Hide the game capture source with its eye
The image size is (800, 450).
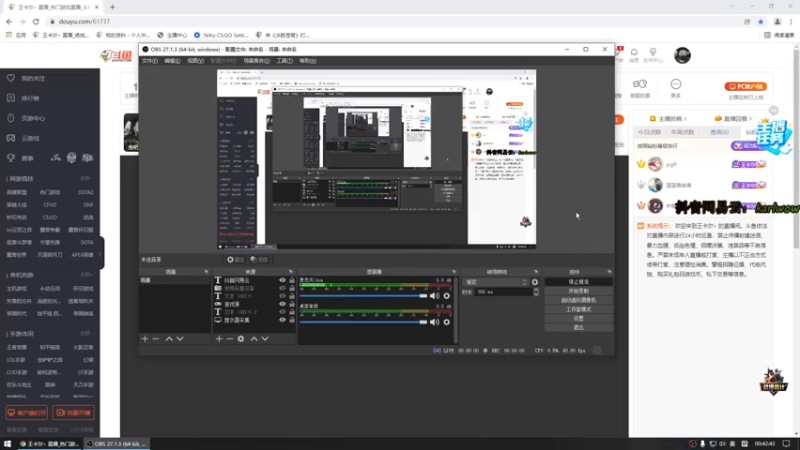[x=282, y=304]
